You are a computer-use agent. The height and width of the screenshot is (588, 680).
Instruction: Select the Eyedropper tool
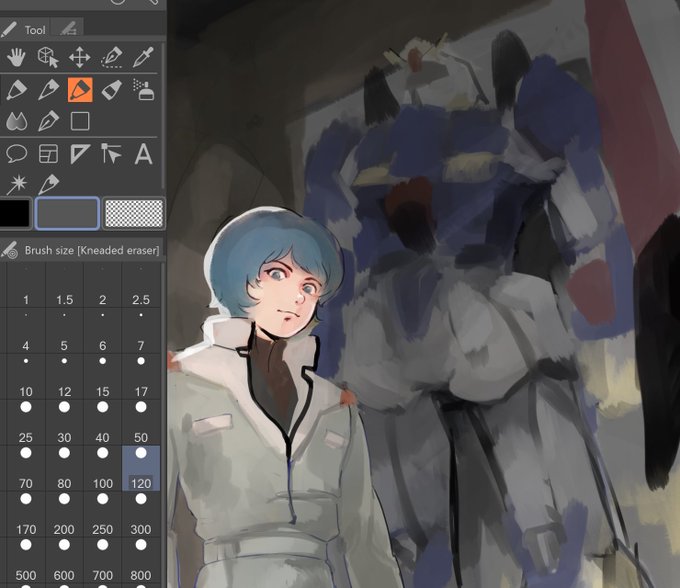tap(143, 57)
